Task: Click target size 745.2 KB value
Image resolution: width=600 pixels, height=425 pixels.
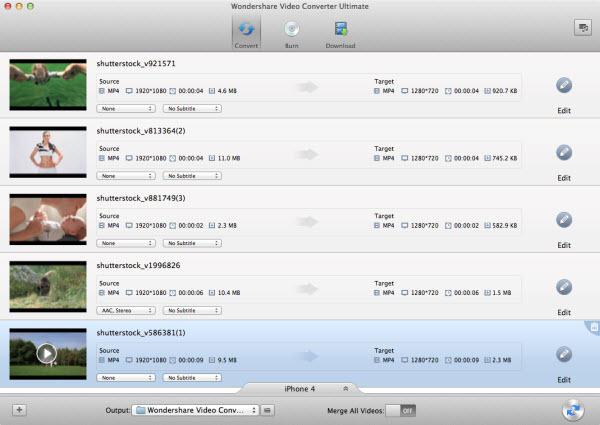Action: [x=505, y=158]
